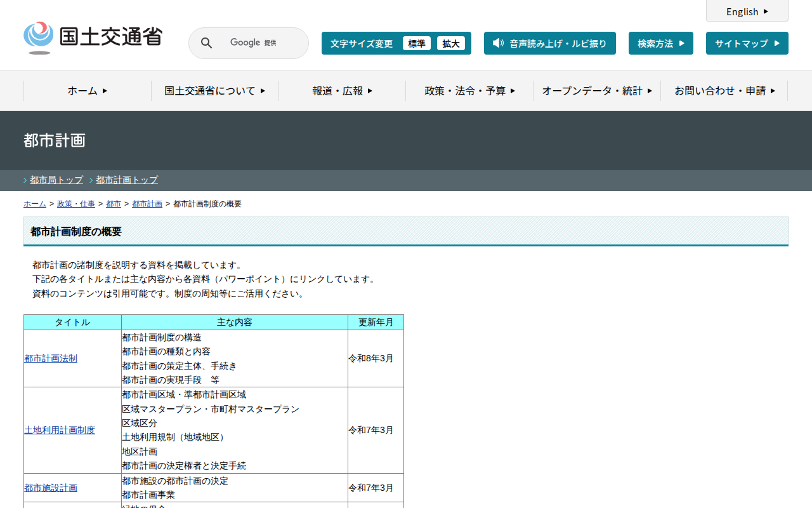Expand the 国土交通省について menu
This screenshot has height=508, width=812.
pos(214,91)
